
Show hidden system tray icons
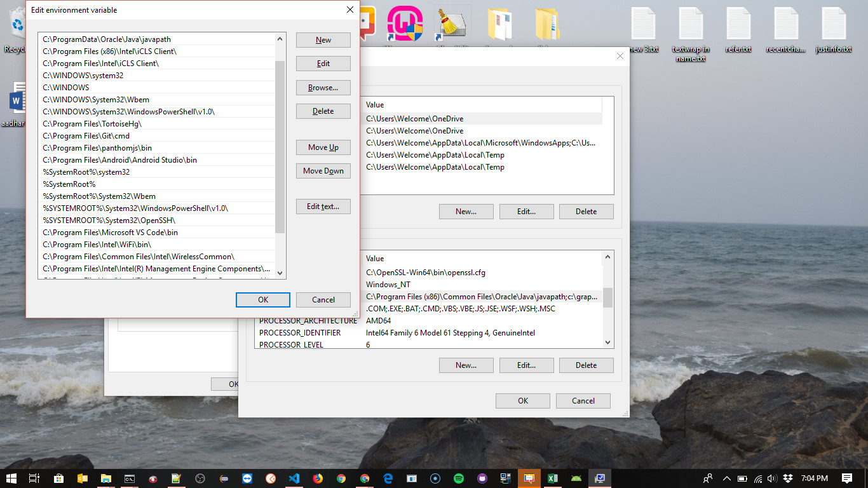(x=726, y=478)
